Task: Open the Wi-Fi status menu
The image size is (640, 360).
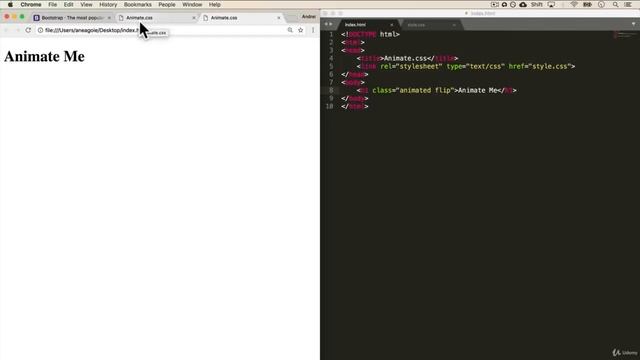Action: click(x=574, y=4)
